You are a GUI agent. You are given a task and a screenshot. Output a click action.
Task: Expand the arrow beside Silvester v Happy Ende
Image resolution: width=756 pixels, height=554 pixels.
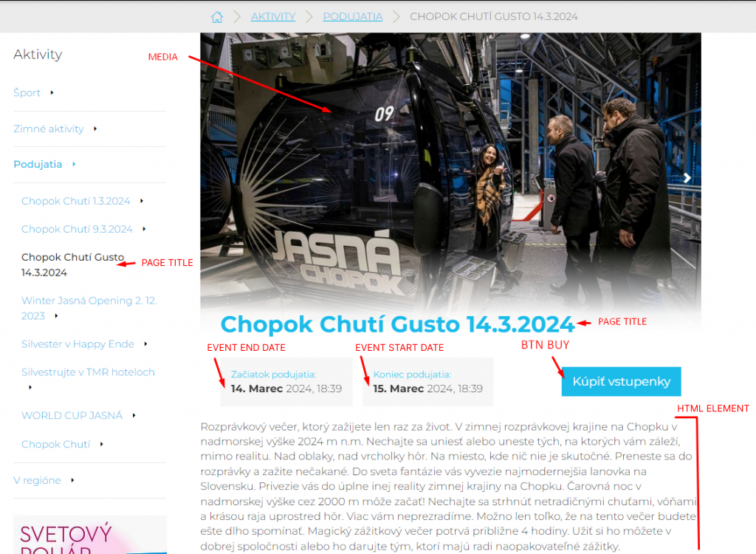(145, 344)
